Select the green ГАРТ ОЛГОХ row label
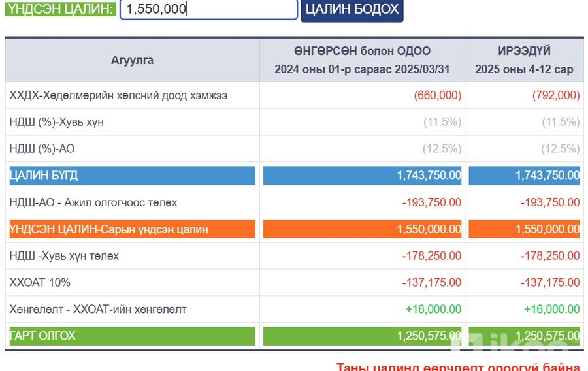The image size is (588, 371). (x=132, y=336)
